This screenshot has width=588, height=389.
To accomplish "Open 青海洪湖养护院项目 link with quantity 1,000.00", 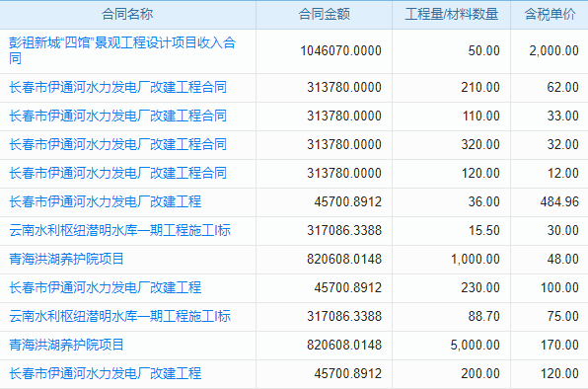I will [66, 259].
